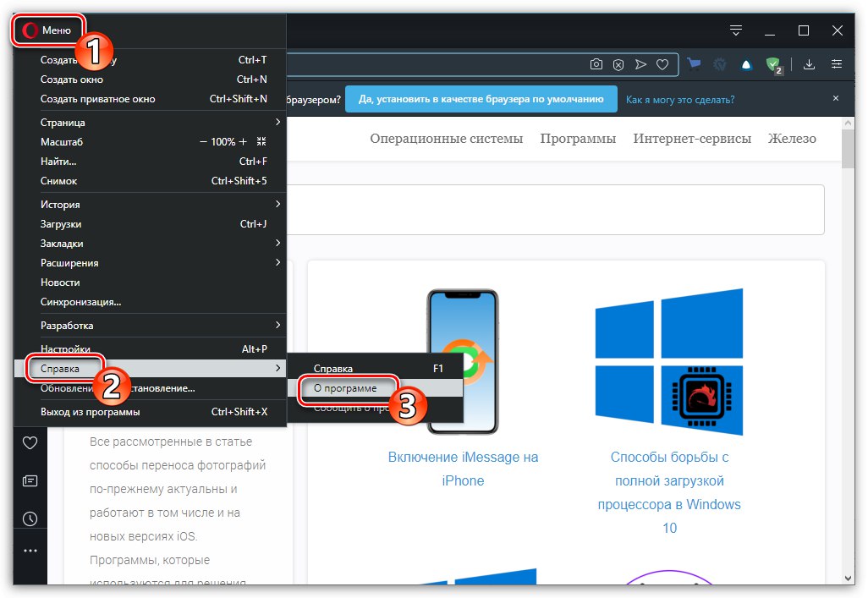Click Справка F1 in the submenu
Image resolution: width=868 pixels, height=598 pixels.
pyautogui.click(x=375, y=368)
